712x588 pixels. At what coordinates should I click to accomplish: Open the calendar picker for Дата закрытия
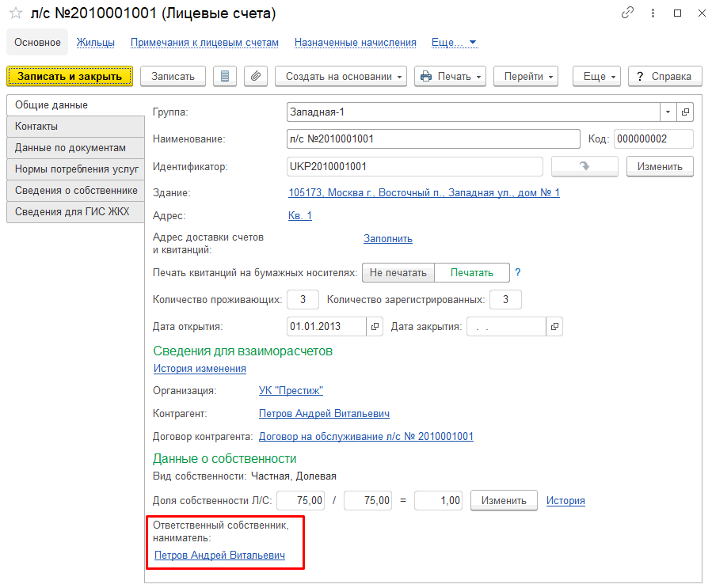coord(555,326)
